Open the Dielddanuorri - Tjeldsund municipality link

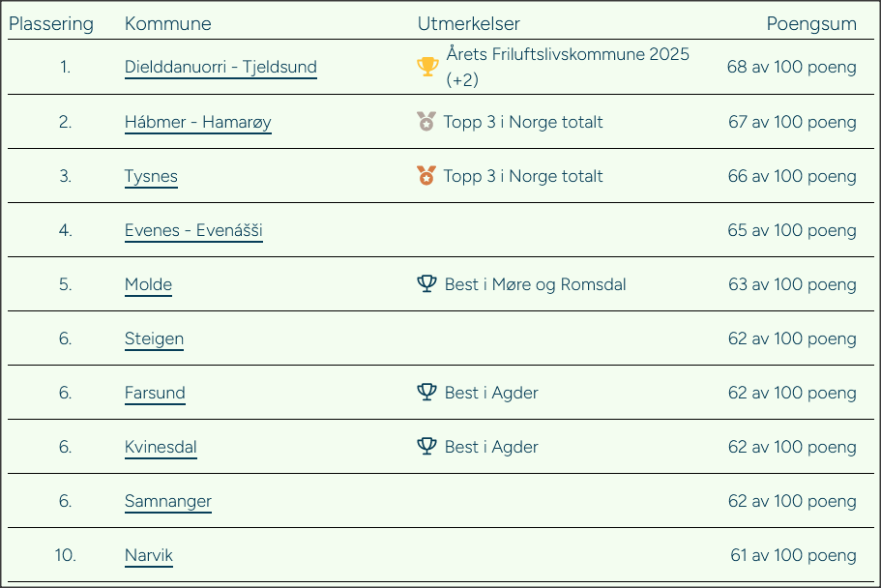tap(220, 68)
